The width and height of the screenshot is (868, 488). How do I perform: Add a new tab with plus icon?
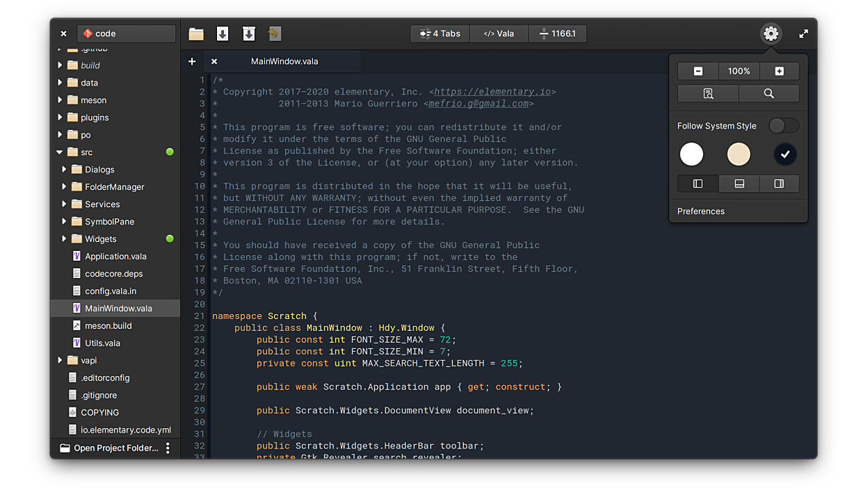[192, 61]
